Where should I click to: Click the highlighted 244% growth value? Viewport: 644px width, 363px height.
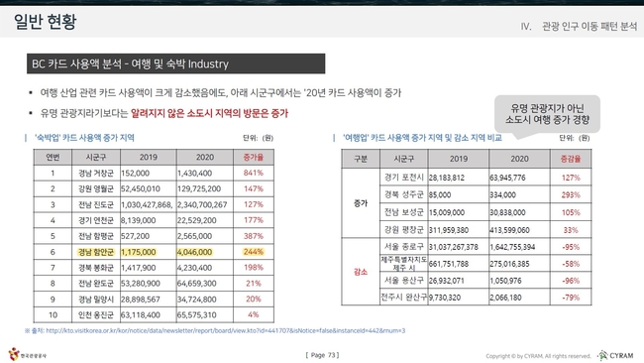click(x=254, y=252)
